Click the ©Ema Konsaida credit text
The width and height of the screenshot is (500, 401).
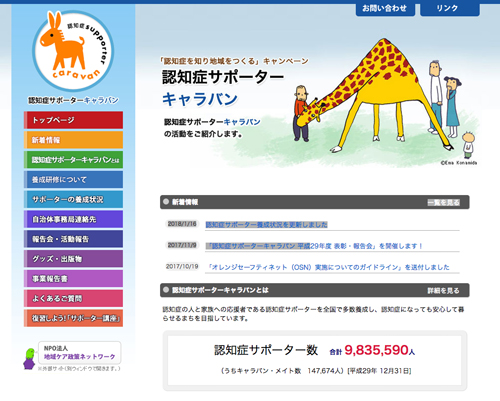tap(459, 163)
